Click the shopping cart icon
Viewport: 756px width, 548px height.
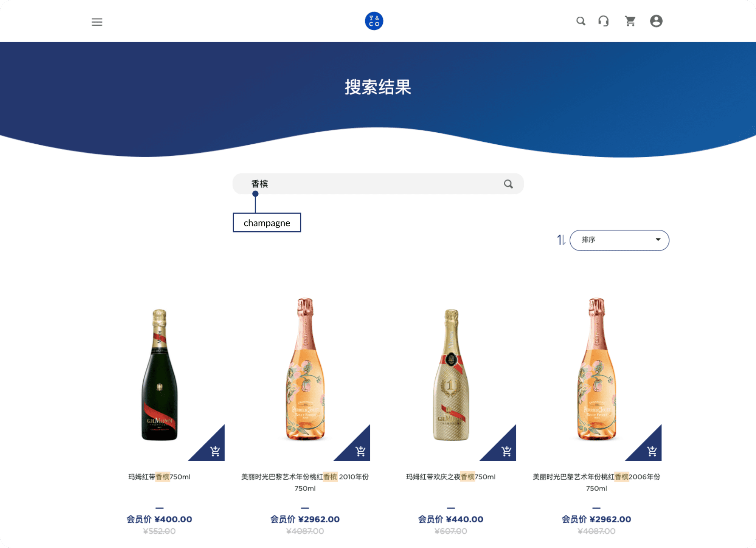[x=630, y=21]
